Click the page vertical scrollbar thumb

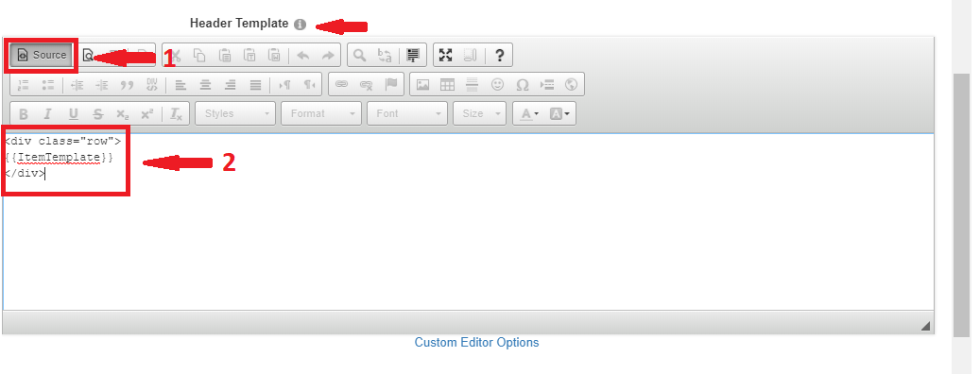pyautogui.click(x=961, y=205)
